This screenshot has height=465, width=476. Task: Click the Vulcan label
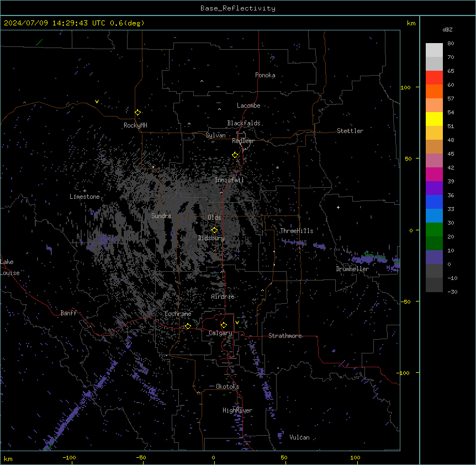(300, 437)
